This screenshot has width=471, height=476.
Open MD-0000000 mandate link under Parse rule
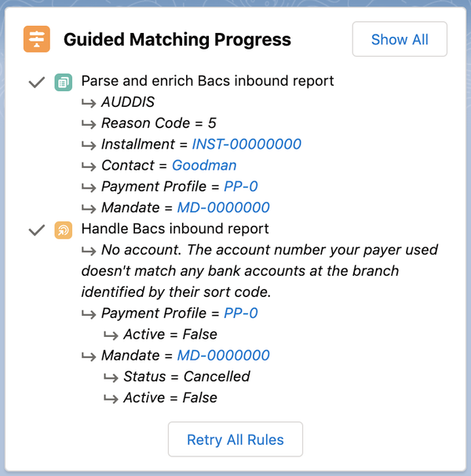[223, 208]
